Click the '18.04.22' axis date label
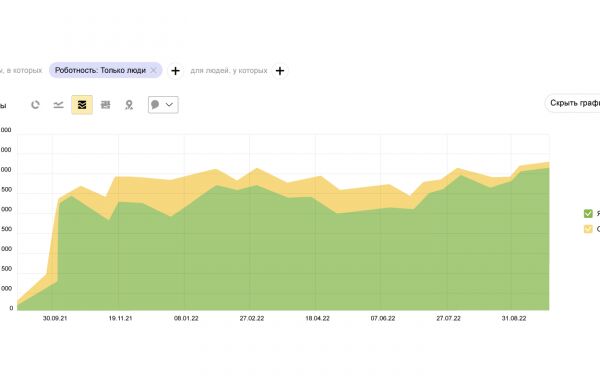The width and height of the screenshot is (600, 384). [x=317, y=318]
